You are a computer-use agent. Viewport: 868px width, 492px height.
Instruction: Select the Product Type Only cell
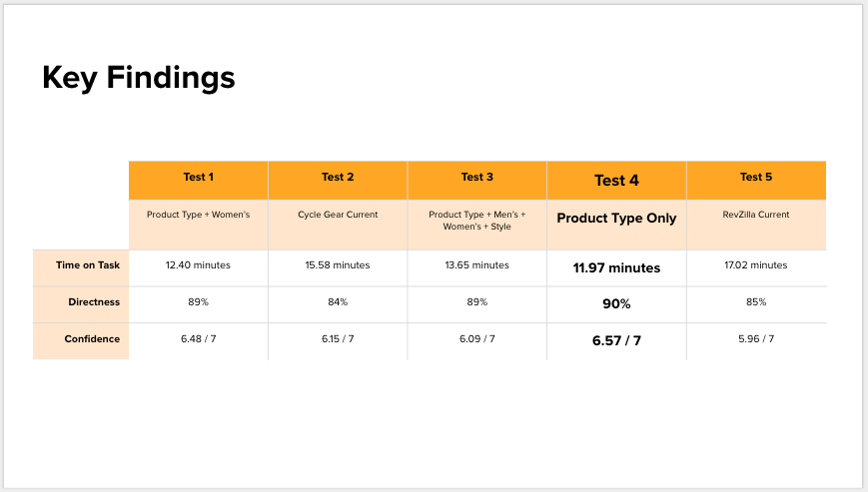(x=616, y=219)
